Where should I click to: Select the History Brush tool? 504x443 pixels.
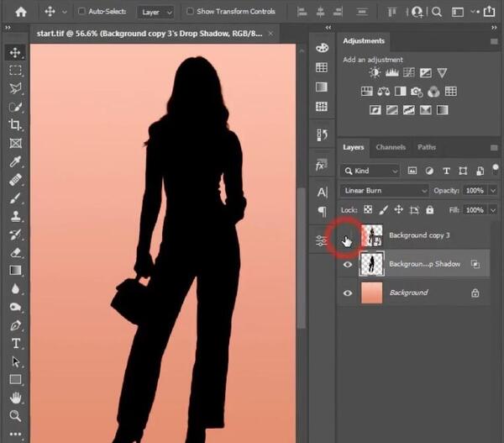click(15, 235)
